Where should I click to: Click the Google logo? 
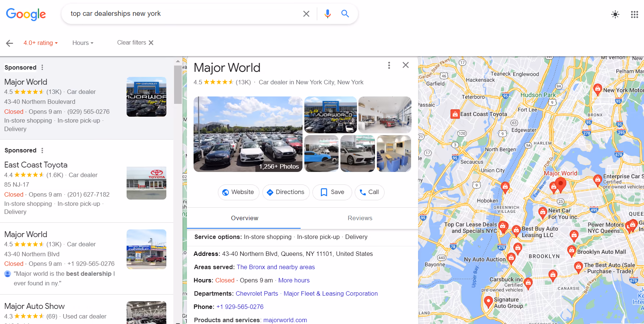point(26,14)
